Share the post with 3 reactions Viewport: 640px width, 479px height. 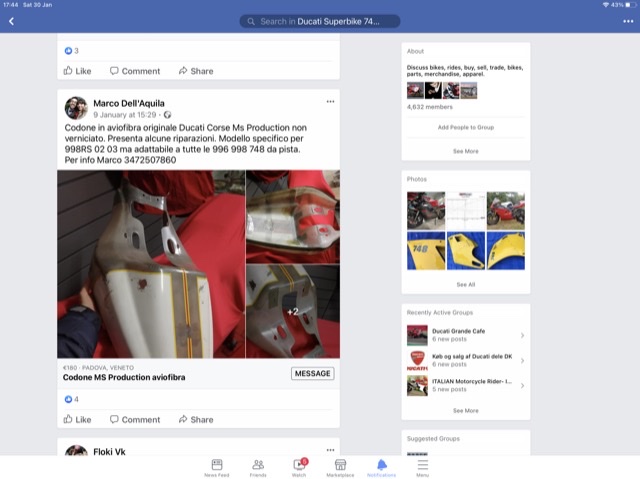tap(196, 71)
